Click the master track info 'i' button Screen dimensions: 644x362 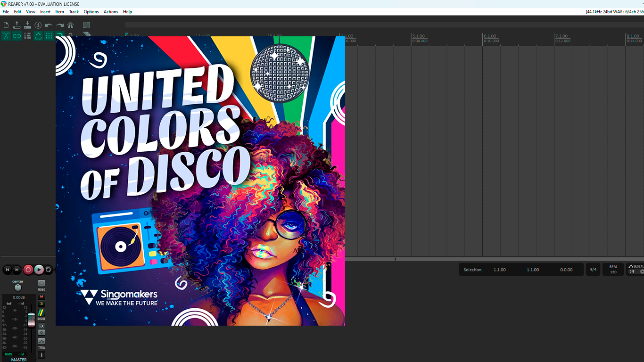click(41, 355)
